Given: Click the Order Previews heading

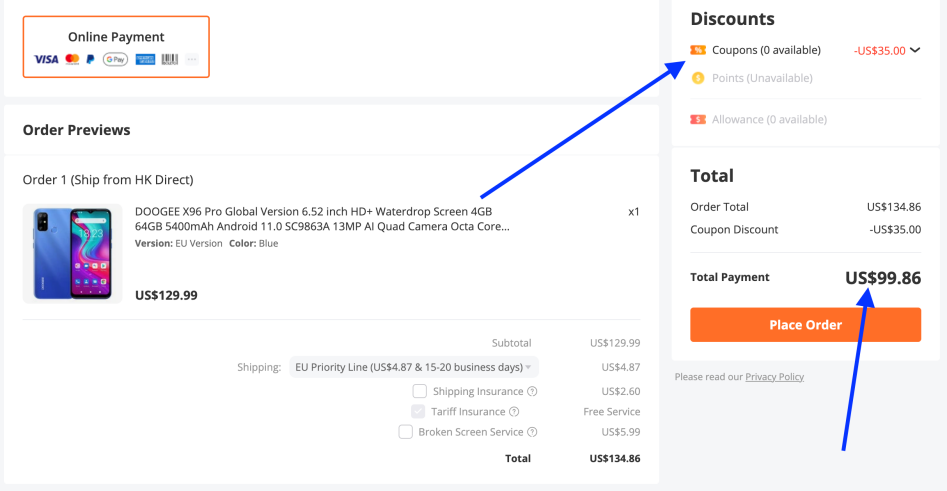Looking at the screenshot, I should [77, 130].
